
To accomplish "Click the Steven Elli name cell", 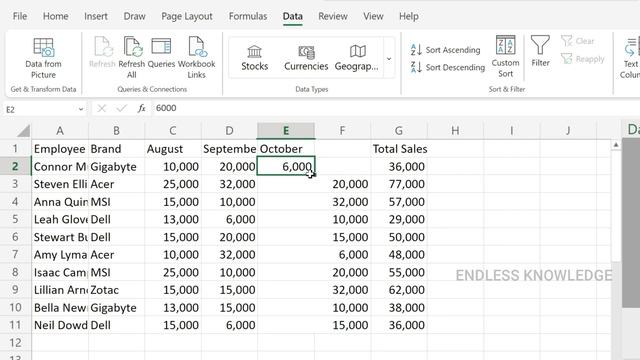I will 60,184.
